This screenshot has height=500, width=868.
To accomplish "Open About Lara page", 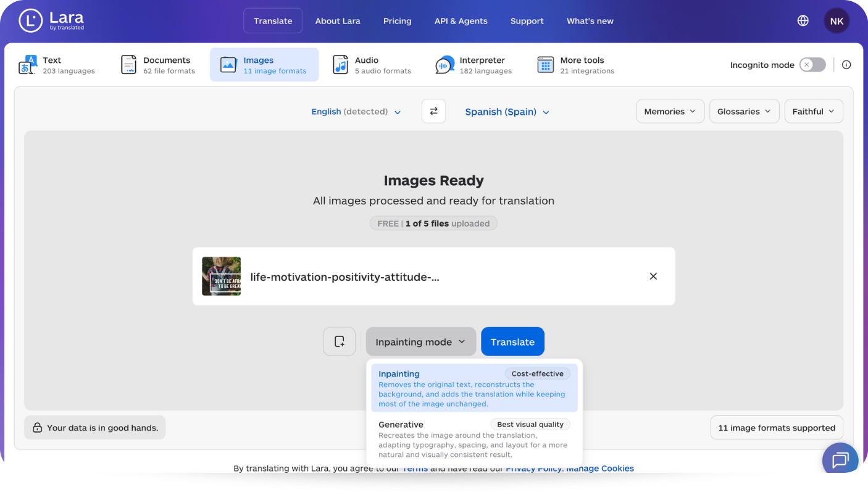I will point(338,21).
